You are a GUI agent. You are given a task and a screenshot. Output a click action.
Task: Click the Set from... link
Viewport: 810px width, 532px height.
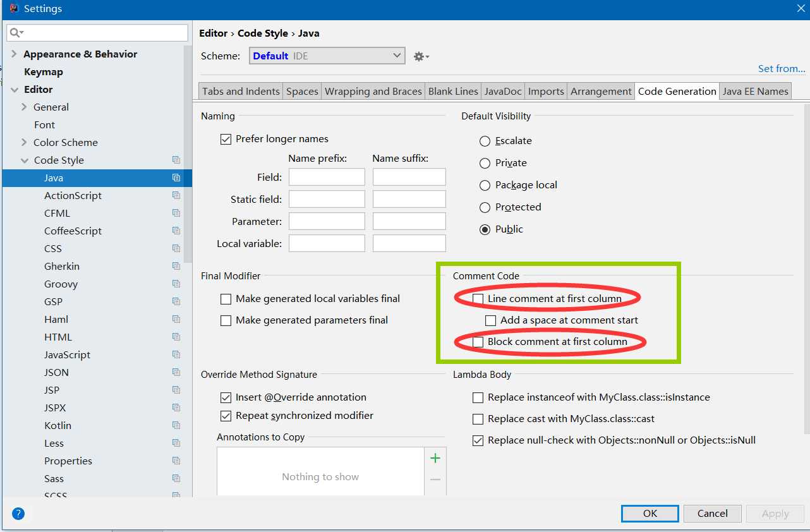click(782, 68)
